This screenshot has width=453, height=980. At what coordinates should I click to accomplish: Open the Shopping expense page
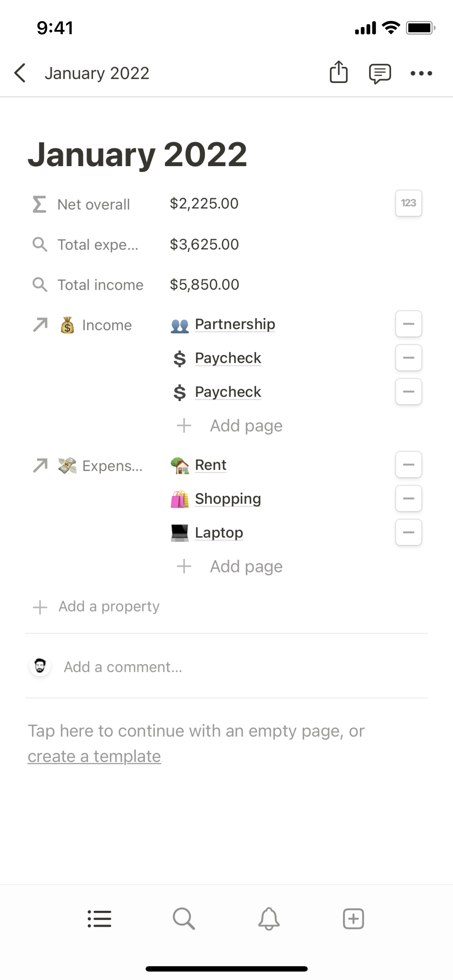pyautogui.click(x=228, y=499)
